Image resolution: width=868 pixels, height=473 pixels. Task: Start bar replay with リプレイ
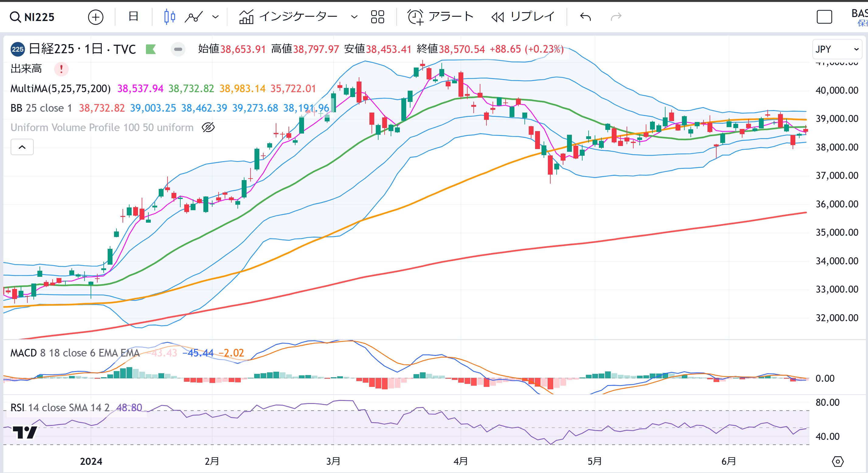click(x=523, y=16)
